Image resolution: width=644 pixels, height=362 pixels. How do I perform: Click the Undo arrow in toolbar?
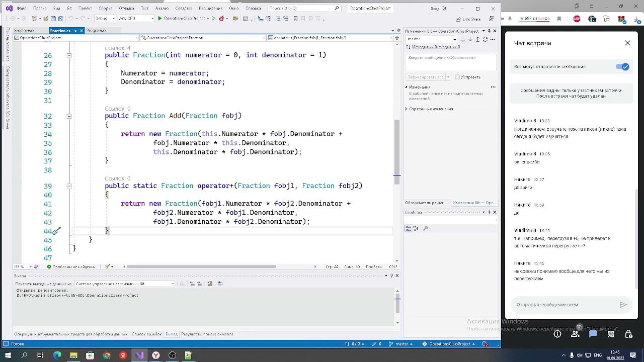[x=70, y=19]
